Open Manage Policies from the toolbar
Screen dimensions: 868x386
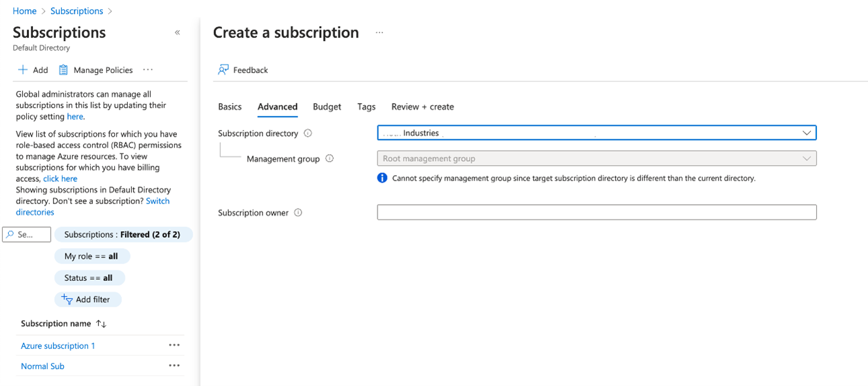click(96, 70)
